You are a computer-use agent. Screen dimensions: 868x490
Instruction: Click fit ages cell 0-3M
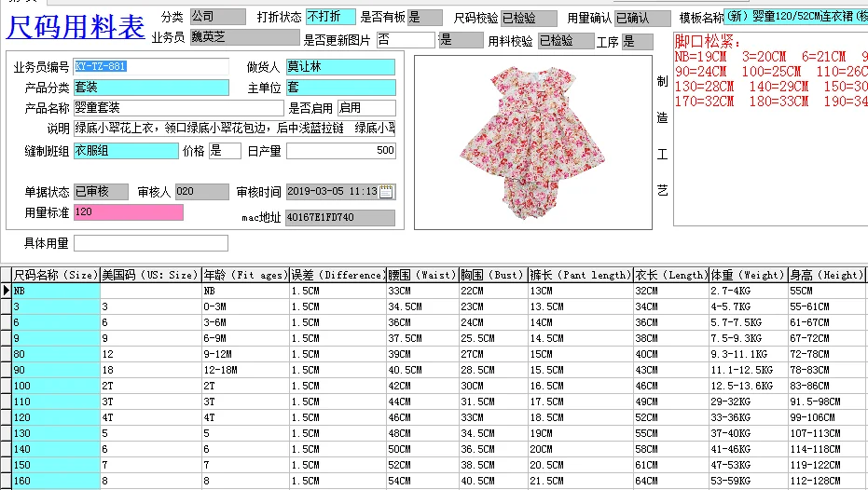pyautogui.click(x=245, y=306)
